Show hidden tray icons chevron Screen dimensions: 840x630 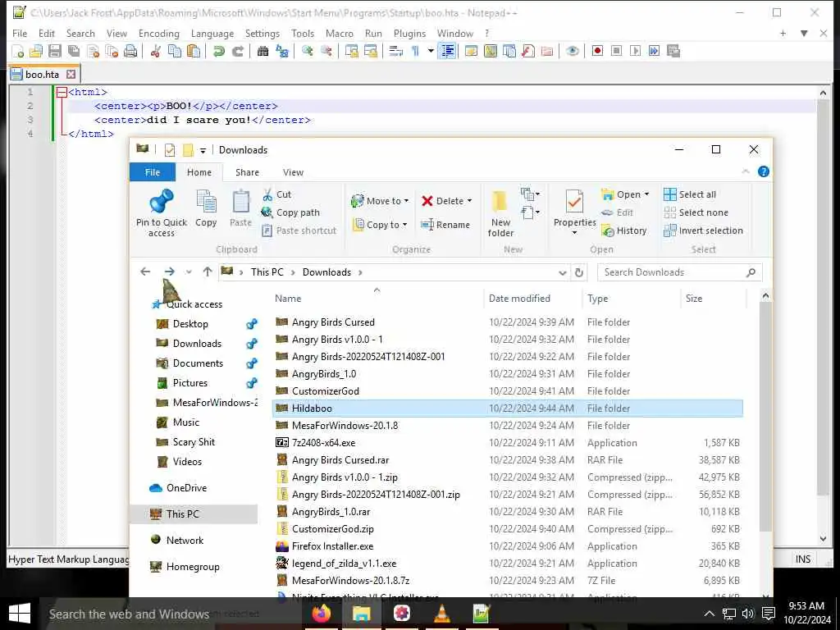710,614
